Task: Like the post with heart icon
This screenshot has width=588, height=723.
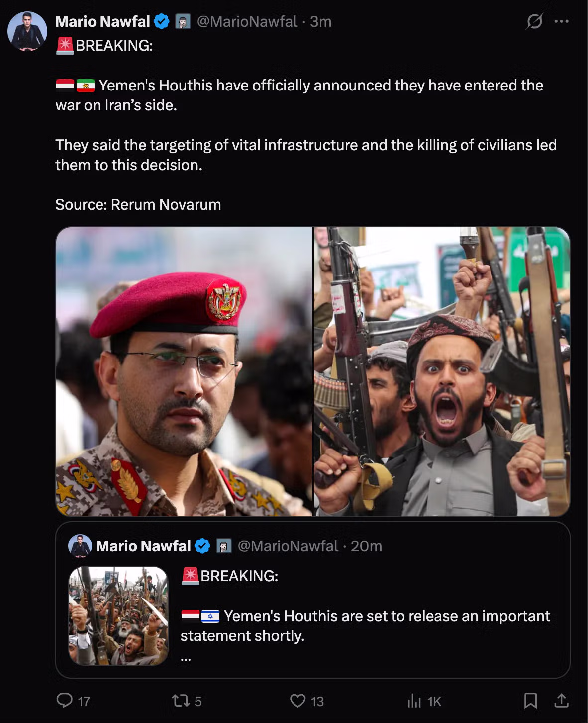Action: (297, 701)
